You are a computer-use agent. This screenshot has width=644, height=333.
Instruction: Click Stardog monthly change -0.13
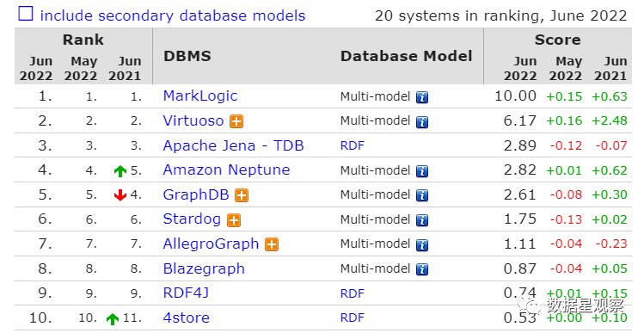tap(567, 219)
